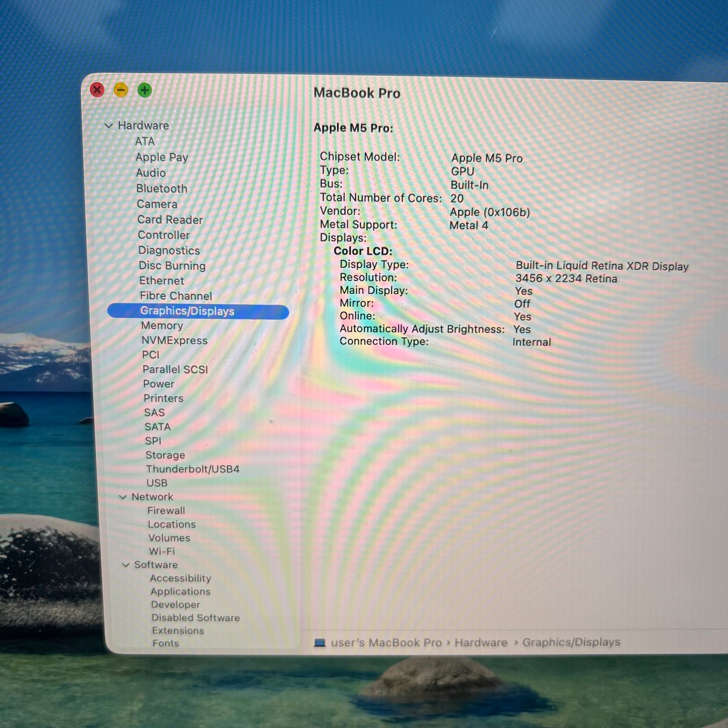Select the Hardware category label
Viewport: 728px width, 728px height.
click(x=144, y=125)
